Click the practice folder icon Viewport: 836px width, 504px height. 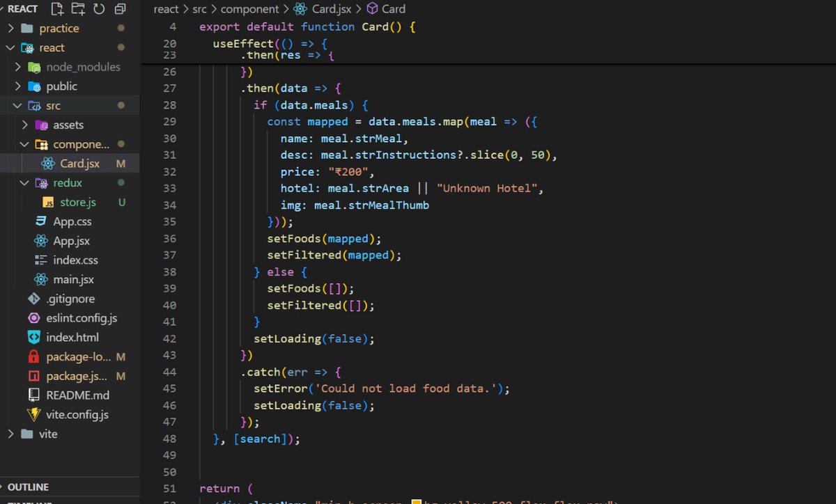(x=27, y=29)
